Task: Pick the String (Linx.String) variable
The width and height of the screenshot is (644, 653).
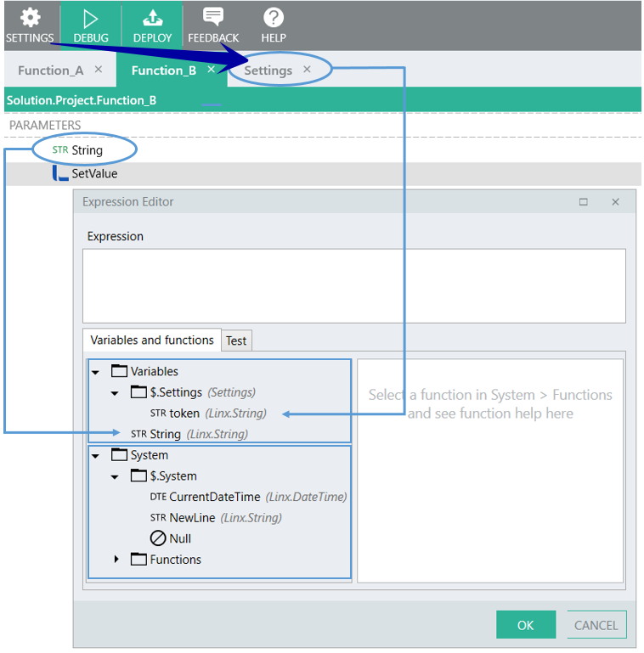Action: pos(189,434)
